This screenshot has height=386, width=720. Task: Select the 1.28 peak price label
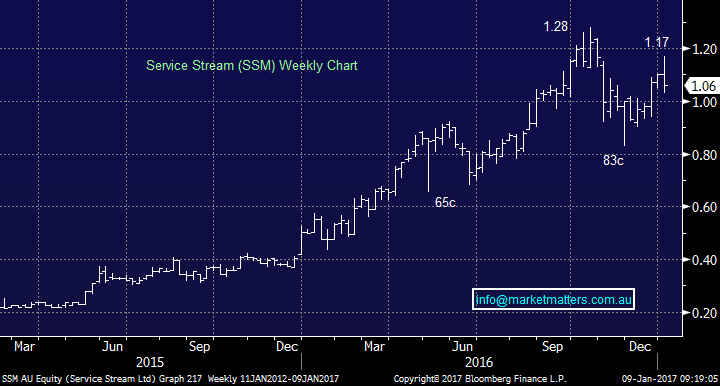tap(556, 27)
